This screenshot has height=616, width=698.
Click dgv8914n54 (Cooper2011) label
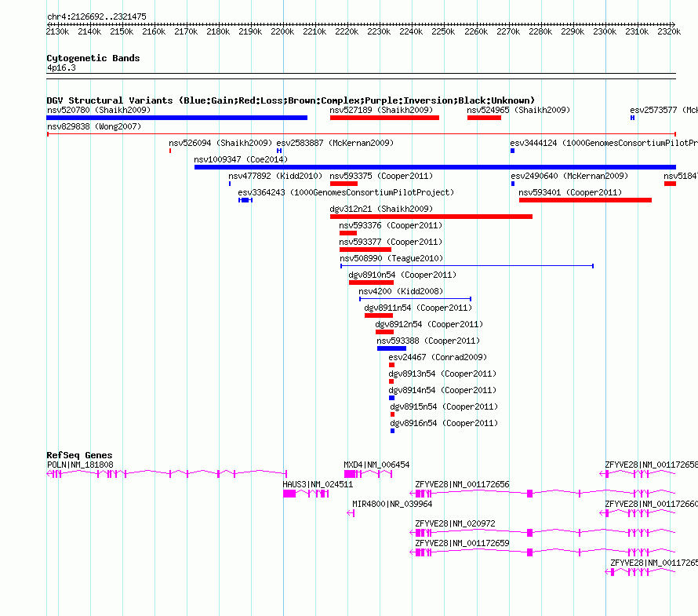(442, 390)
